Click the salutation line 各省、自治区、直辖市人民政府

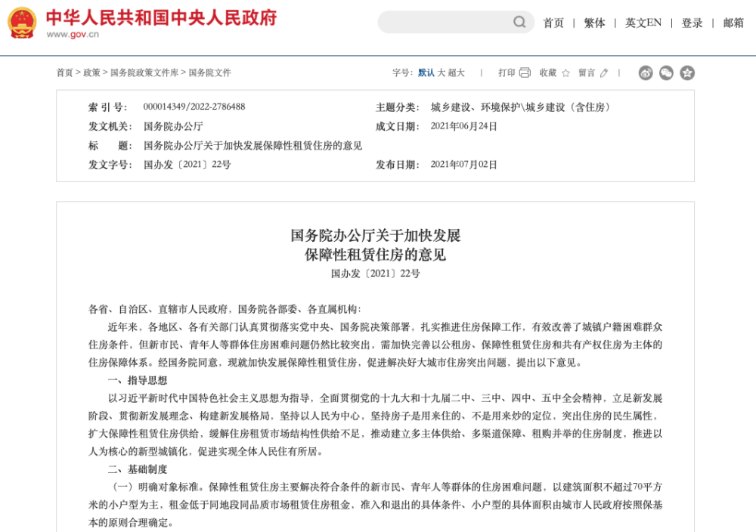coord(225,309)
